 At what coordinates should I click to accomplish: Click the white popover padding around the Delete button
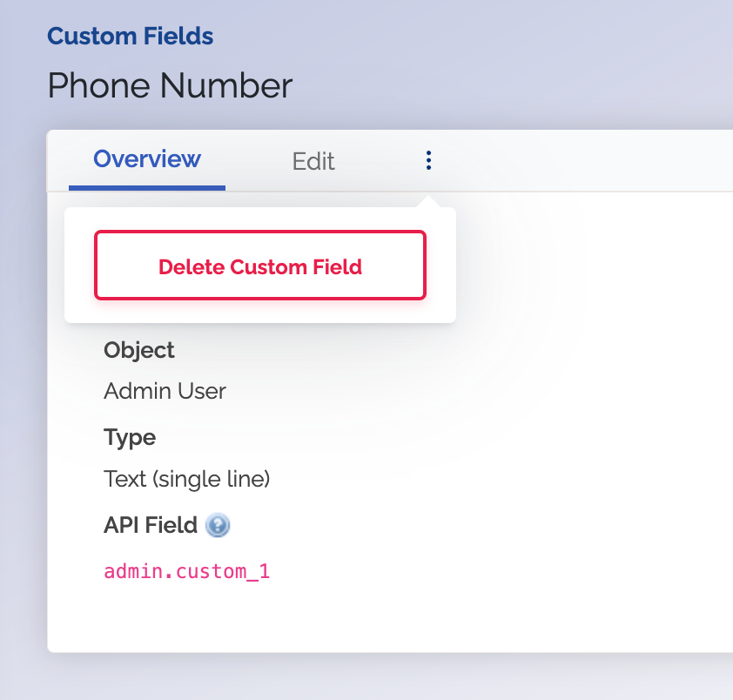[260, 312]
